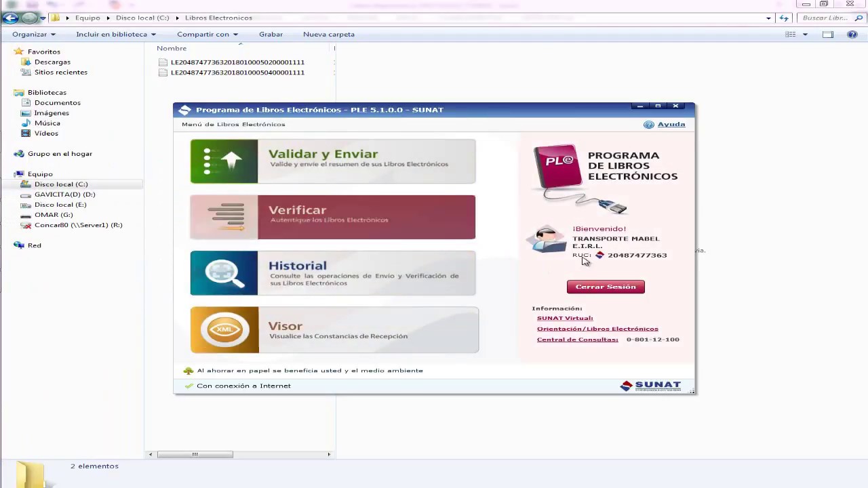Open the Disco local (E:) drive

[60, 204]
